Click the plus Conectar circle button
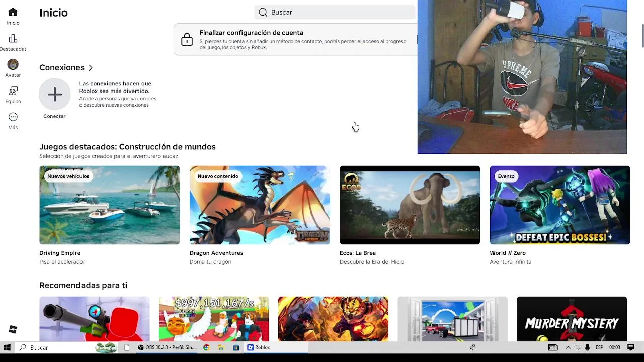644x362 pixels. coord(55,94)
